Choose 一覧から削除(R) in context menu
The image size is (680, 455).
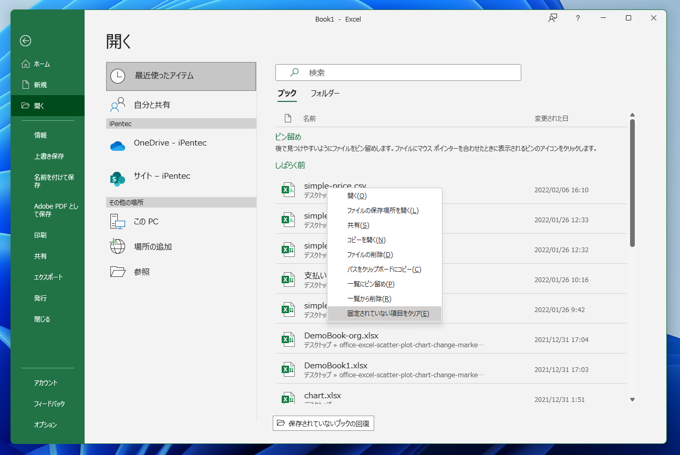click(385, 299)
